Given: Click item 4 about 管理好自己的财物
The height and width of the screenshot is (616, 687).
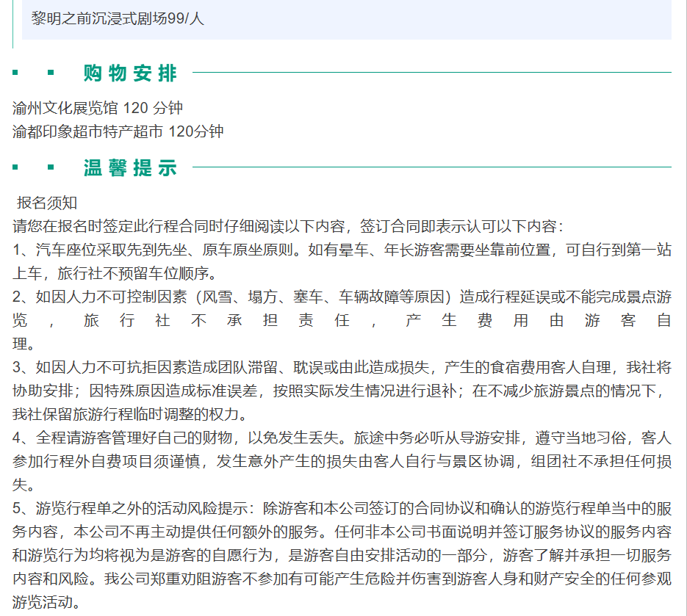Looking at the screenshot, I should point(342,461).
